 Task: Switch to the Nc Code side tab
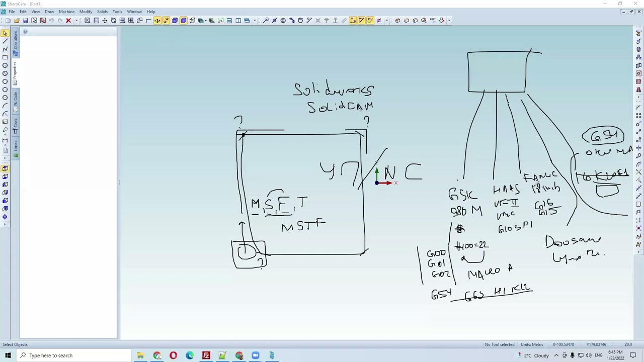click(15, 101)
